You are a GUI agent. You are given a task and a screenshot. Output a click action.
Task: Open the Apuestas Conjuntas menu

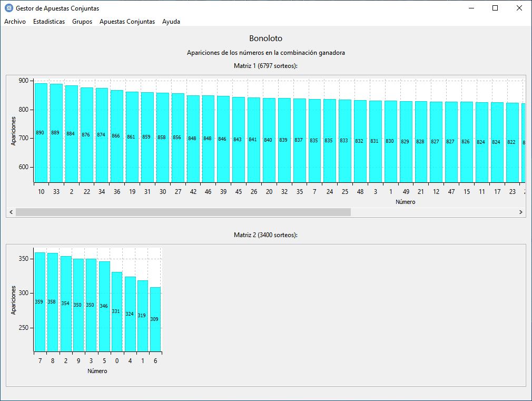click(127, 22)
